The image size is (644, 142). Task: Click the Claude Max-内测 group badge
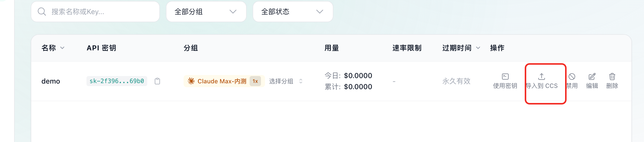click(x=222, y=81)
